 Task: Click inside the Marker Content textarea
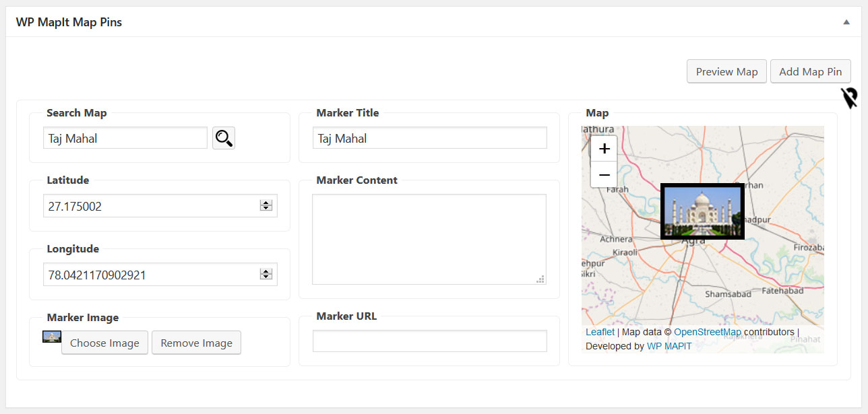pyautogui.click(x=429, y=240)
